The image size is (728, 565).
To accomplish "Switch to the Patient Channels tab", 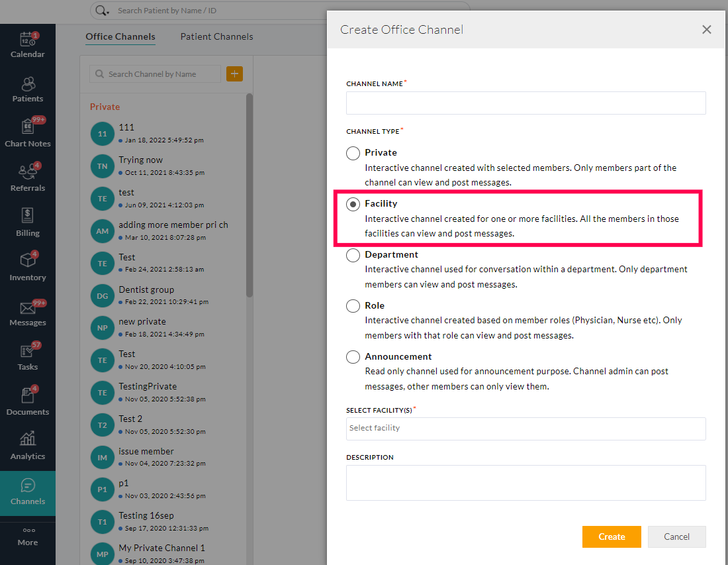I will pos(216,37).
